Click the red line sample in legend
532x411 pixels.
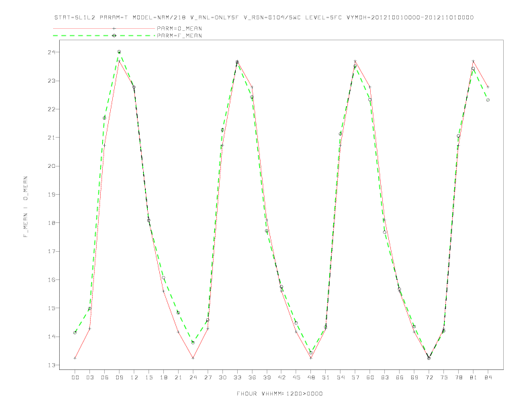click(x=104, y=28)
